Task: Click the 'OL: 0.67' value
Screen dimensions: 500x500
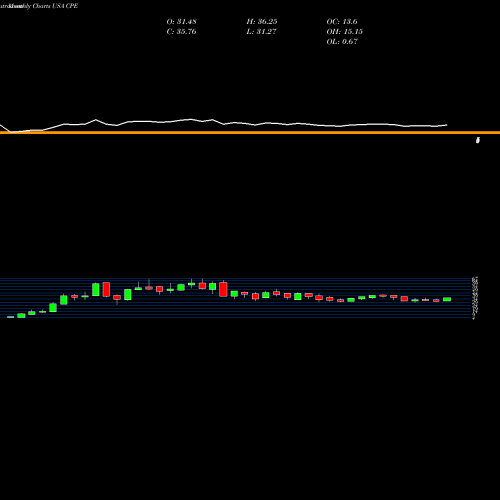Action: point(342,42)
